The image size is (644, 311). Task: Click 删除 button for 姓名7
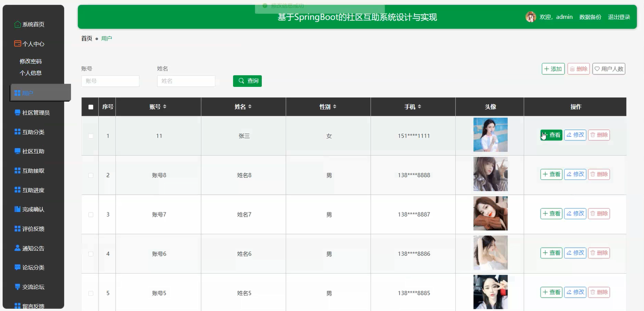(x=599, y=213)
